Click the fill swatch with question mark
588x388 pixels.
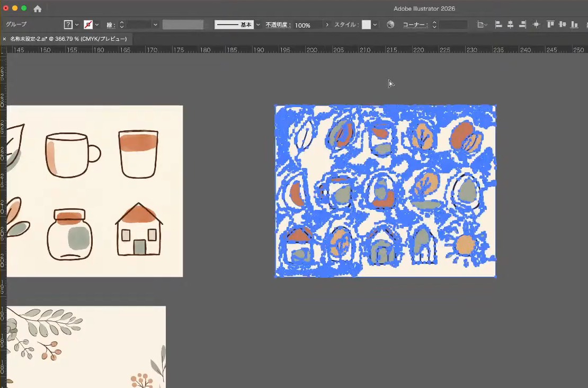pyautogui.click(x=68, y=25)
